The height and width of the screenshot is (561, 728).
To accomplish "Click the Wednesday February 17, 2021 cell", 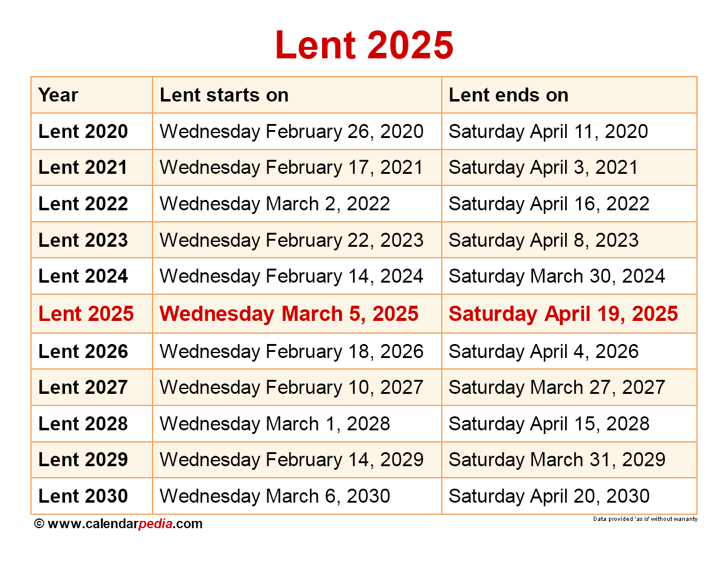I will tap(291, 167).
